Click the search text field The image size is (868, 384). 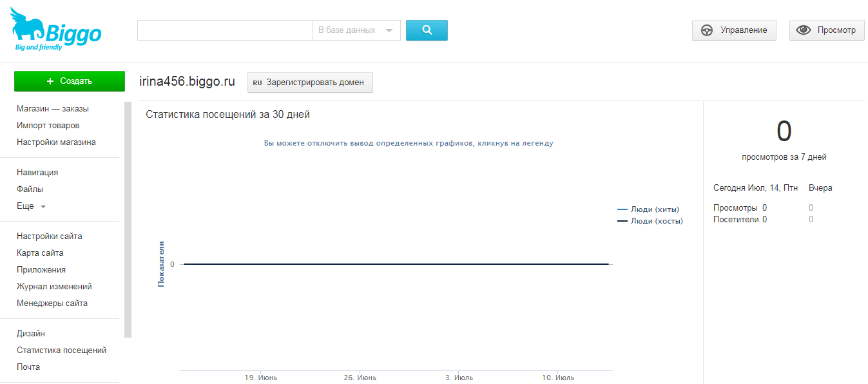[x=225, y=30]
